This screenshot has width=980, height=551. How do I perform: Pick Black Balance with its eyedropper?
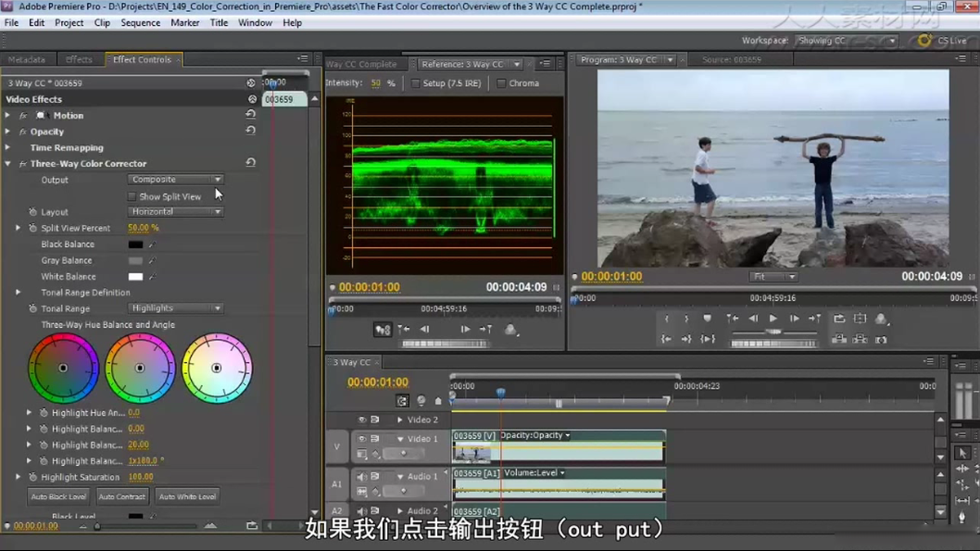[152, 244]
